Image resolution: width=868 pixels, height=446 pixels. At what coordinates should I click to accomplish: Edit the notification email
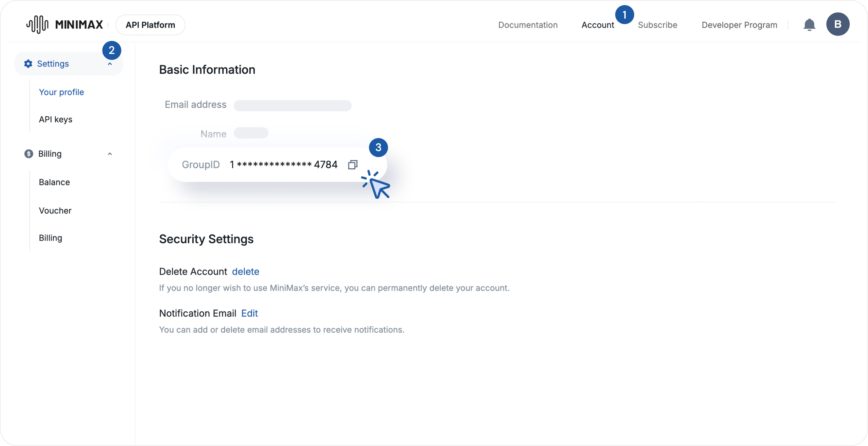click(x=249, y=313)
